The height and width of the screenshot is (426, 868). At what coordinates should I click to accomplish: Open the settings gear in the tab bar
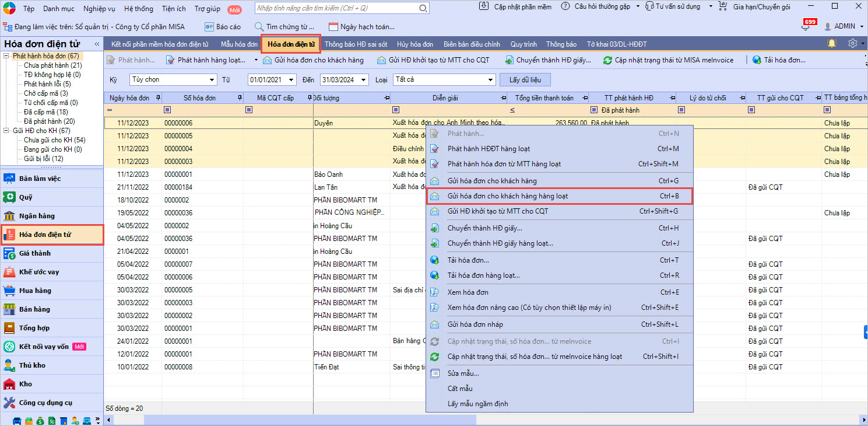(853, 44)
